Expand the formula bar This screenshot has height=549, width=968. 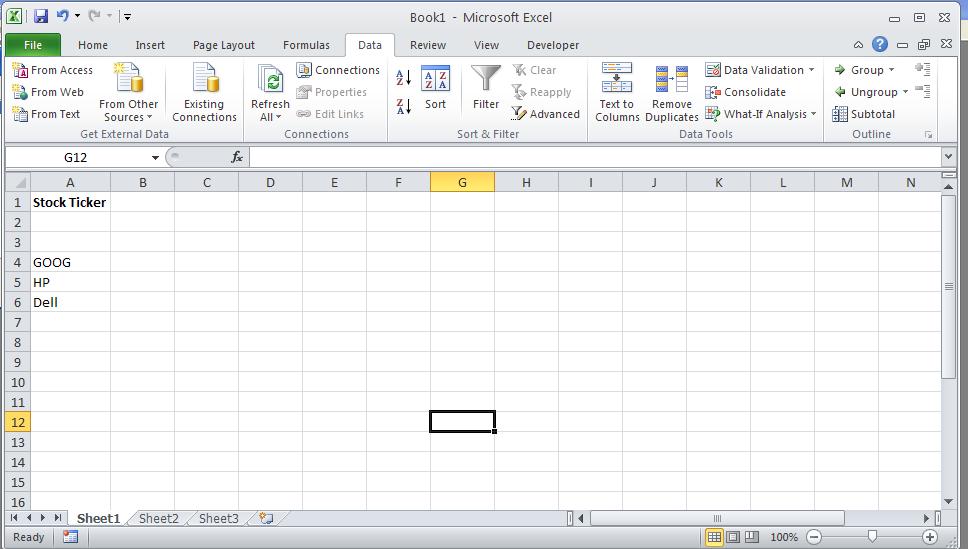tap(949, 157)
